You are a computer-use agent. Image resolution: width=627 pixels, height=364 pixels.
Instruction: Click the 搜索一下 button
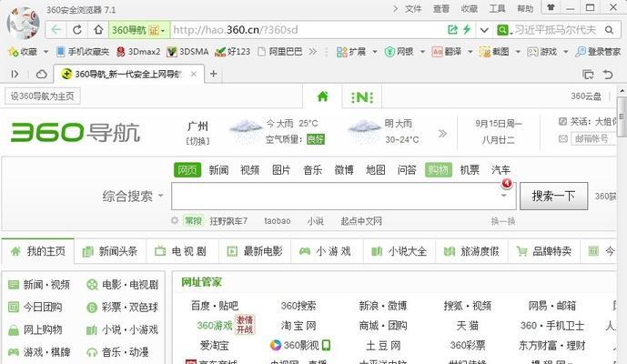click(x=554, y=196)
